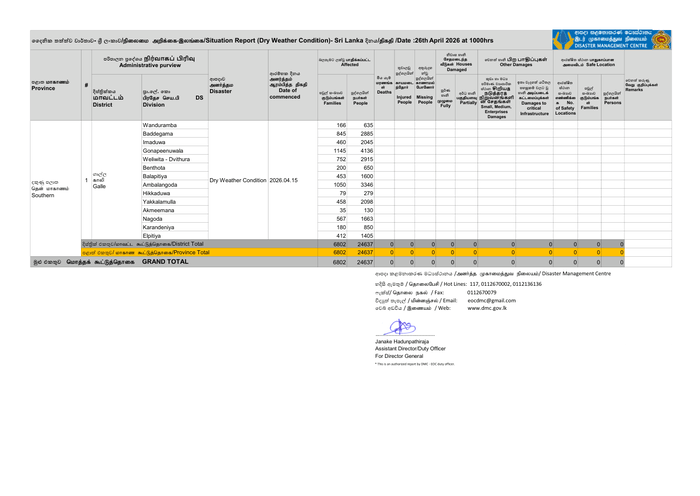Screen dimensions: 700x496
Task: Click the Gonapeenuwala division name
Action: click(x=168, y=151)
